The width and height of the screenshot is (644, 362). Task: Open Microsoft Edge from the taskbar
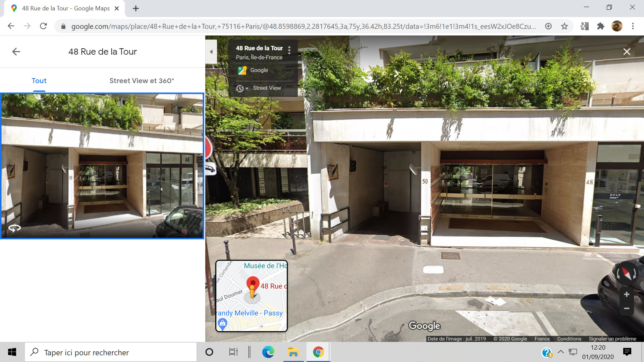pyautogui.click(x=268, y=352)
